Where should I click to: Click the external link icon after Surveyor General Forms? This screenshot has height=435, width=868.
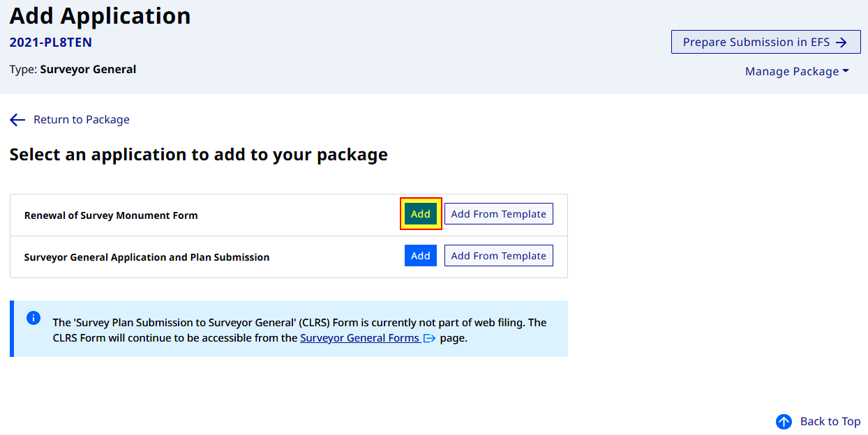(429, 338)
